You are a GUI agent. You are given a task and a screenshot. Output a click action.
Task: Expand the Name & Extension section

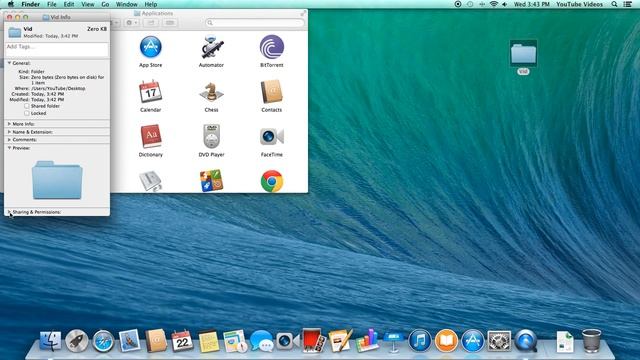[x=9, y=132]
